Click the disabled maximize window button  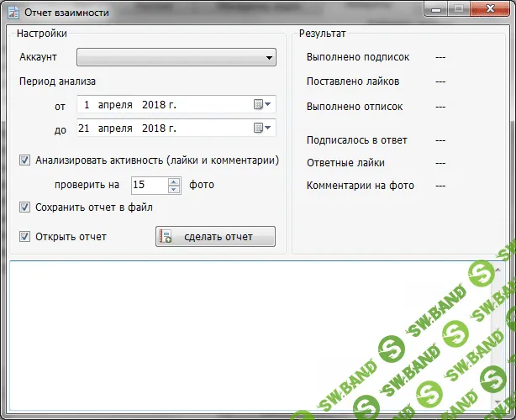point(459,9)
